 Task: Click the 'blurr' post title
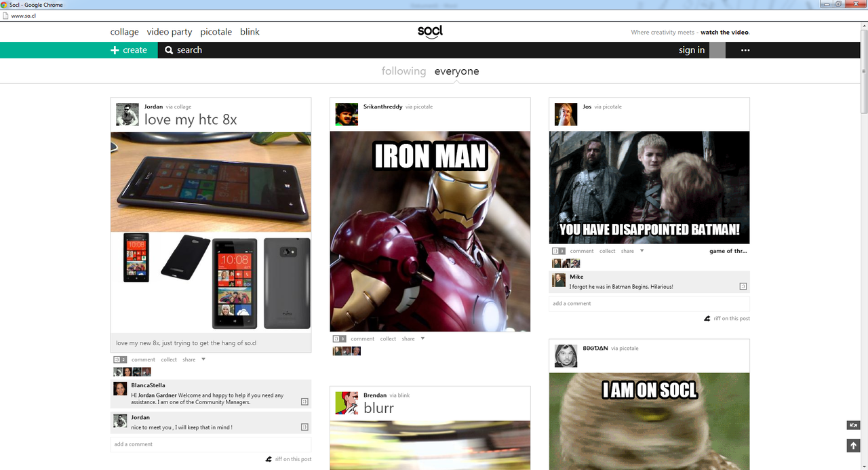[x=378, y=408]
